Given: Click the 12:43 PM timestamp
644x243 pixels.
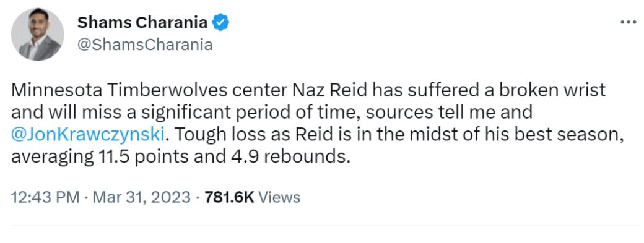Looking at the screenshot, I should coord(45,197).
